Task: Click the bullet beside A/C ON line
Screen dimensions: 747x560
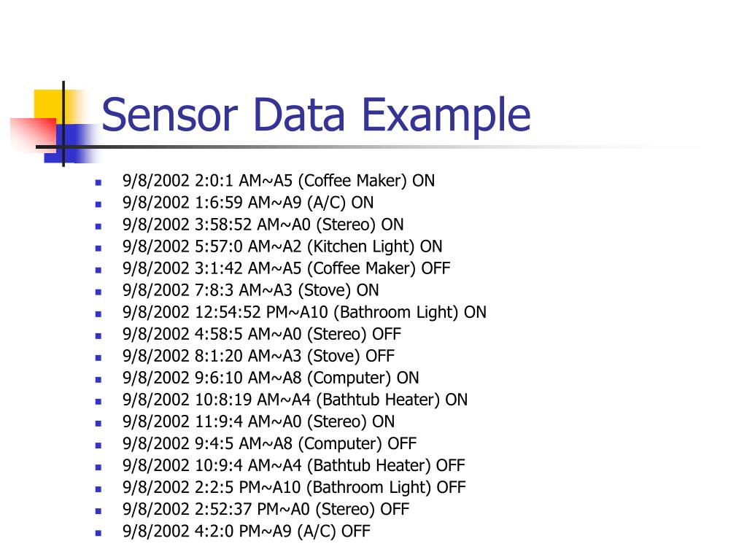Action: coord(98,204)
